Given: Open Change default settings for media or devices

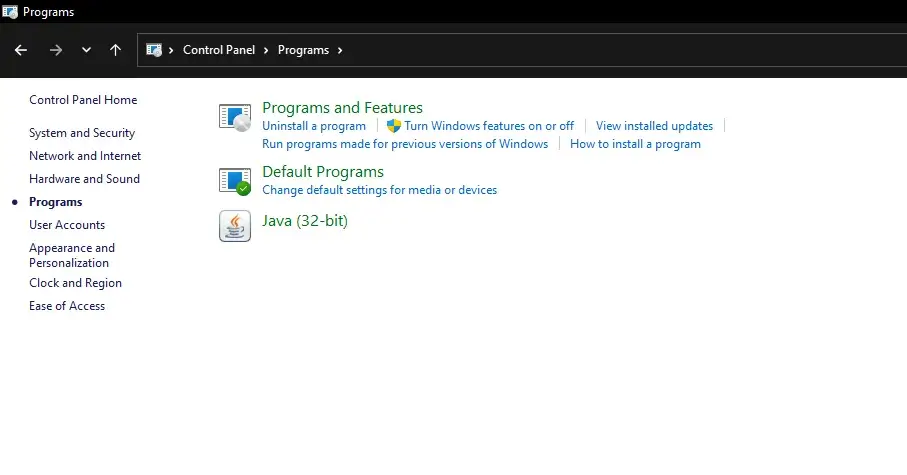Looking at the screenshot, I should 379,190.
